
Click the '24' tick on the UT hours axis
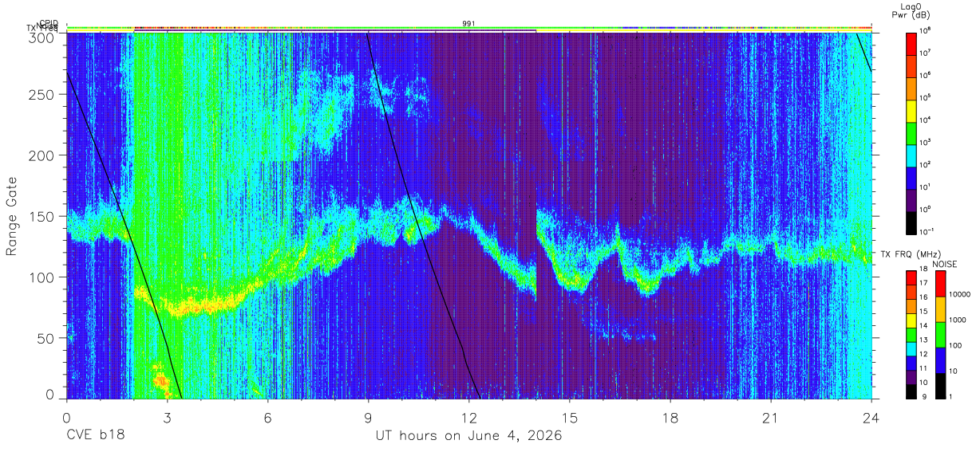click(871, 417)
